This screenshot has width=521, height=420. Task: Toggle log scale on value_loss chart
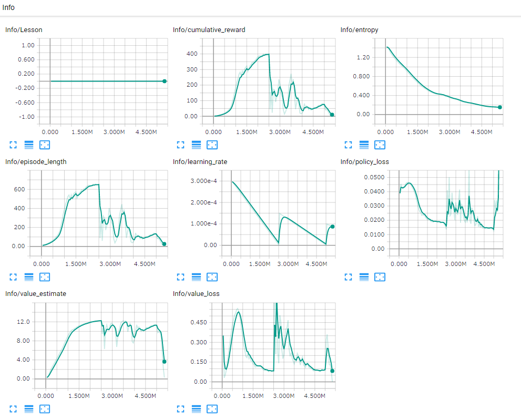coord(197,409)
